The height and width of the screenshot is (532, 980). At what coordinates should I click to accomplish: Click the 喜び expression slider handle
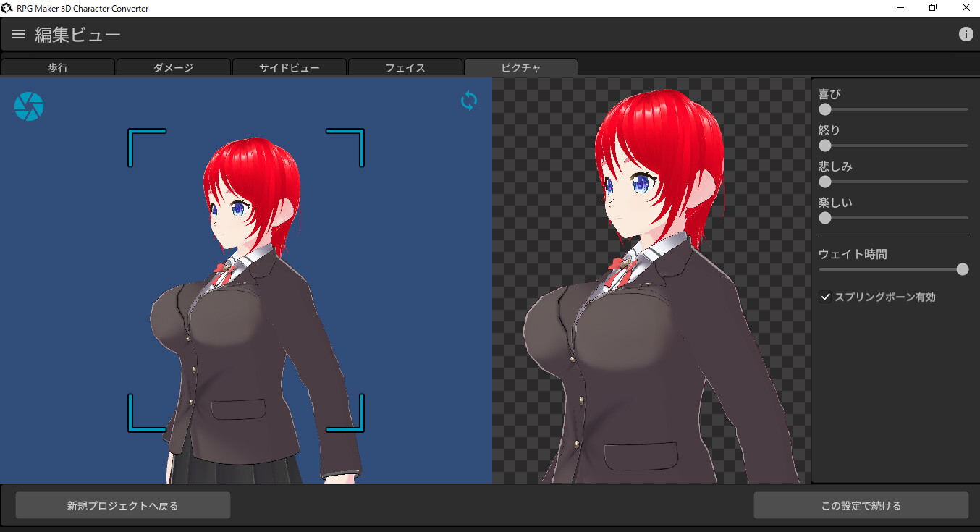[x=824, y=109]
